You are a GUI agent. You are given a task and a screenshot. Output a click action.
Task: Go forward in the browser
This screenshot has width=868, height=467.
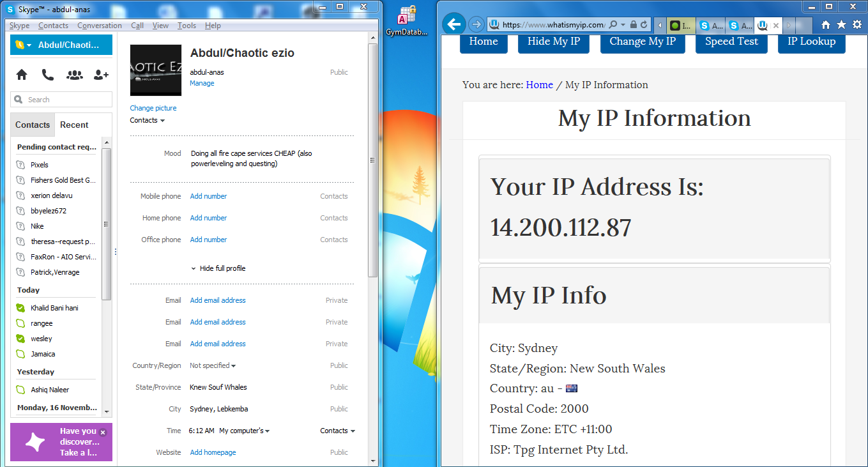pyautogui.click(x=476, y=25)
